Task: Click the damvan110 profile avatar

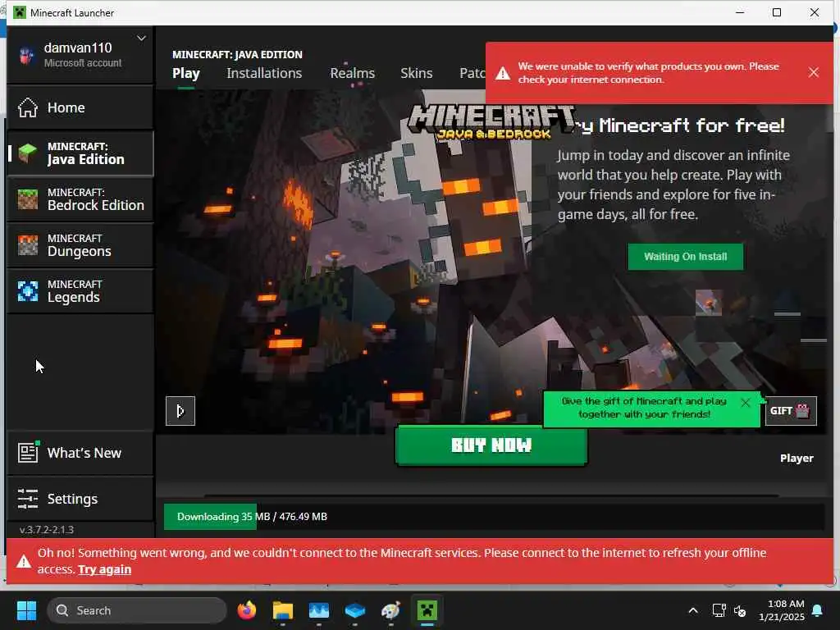Action: [x=26, y=55]
